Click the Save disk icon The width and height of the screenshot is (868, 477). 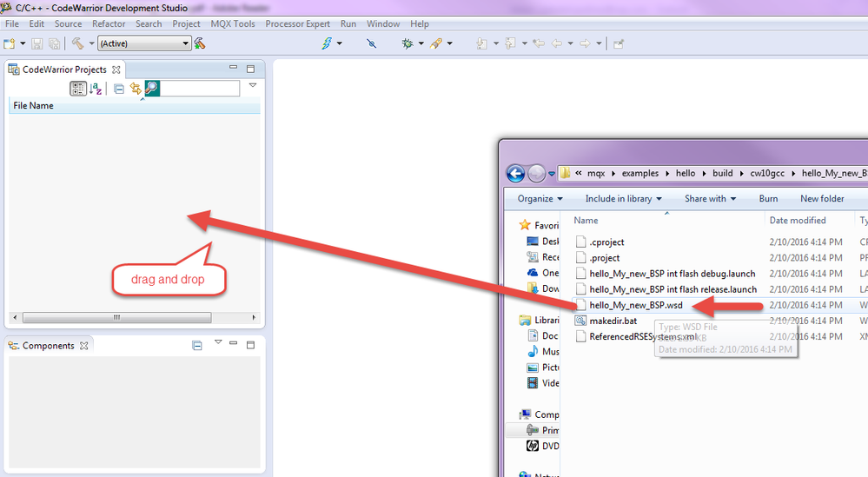(x=37, y=43)
